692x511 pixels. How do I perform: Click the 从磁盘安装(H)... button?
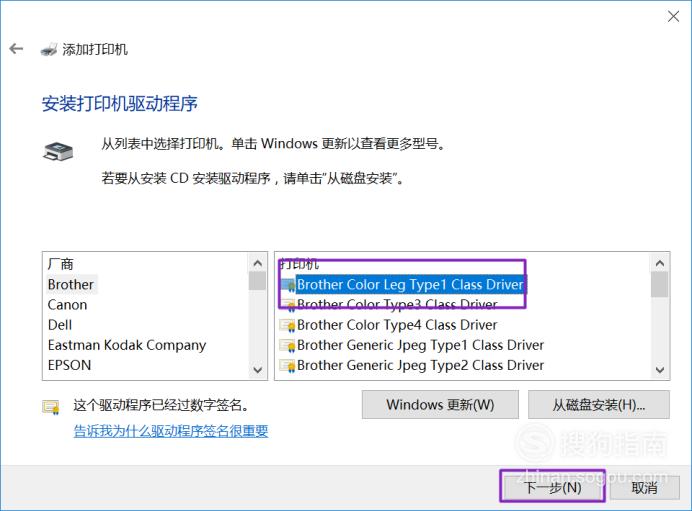pyautogui.click(x=599, y=405)
